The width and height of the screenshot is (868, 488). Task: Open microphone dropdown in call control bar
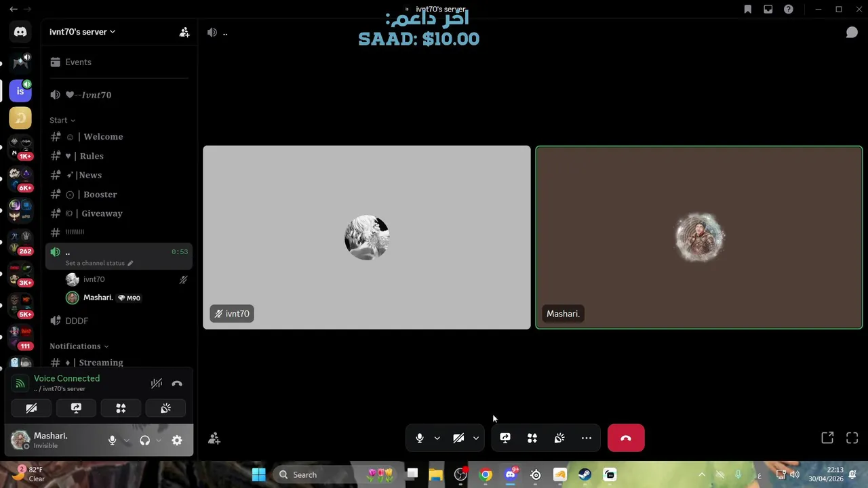tap(437, 439)
